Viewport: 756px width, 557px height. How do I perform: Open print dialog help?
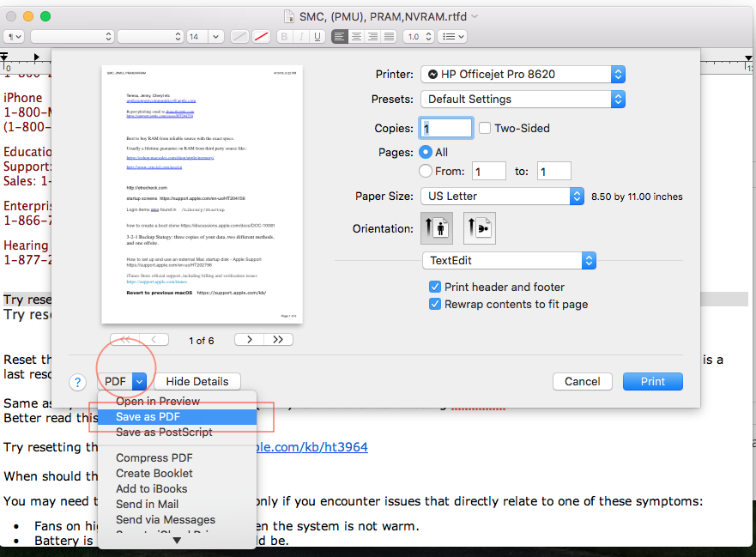tap(77, 383)
